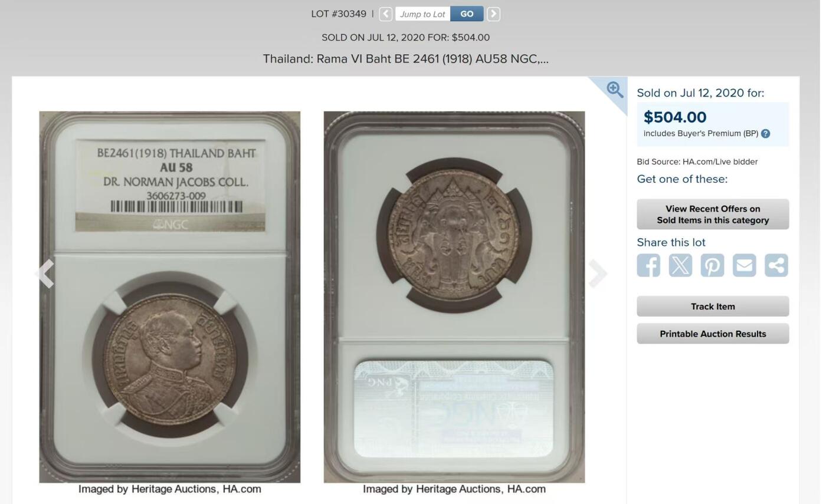Screen dimensions: 826x504
Task: Click the Track Item button
Action: pyautogui.click(x=713, y=307)
